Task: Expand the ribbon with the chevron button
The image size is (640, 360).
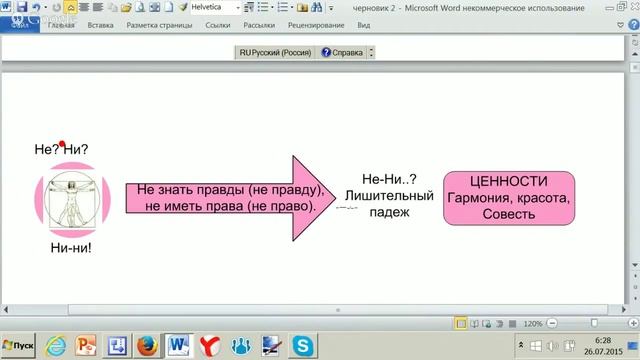Action: click(620, 25)
